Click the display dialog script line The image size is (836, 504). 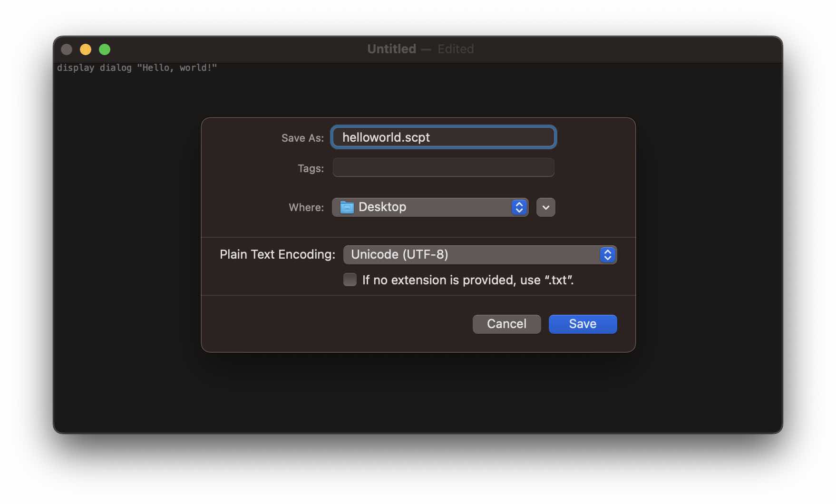138,68
